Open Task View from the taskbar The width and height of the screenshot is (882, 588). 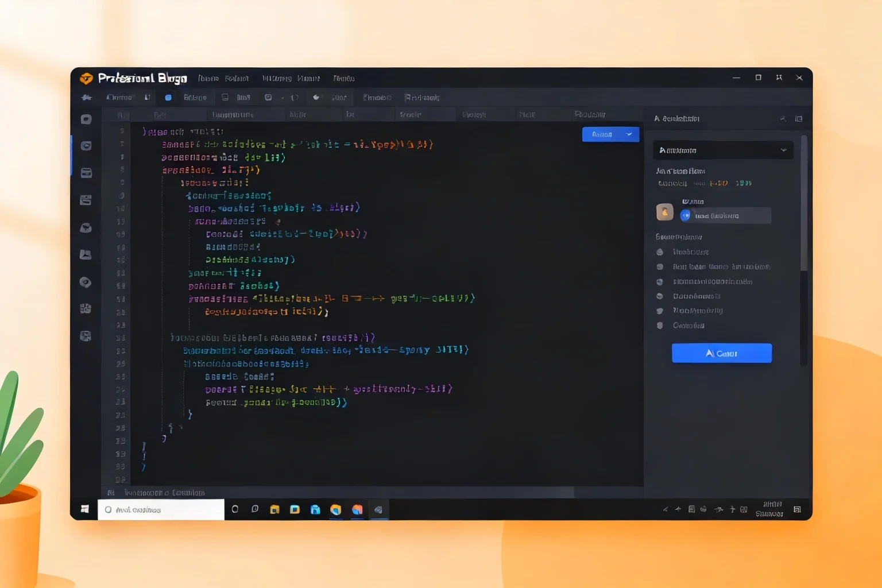pos(255,509)
